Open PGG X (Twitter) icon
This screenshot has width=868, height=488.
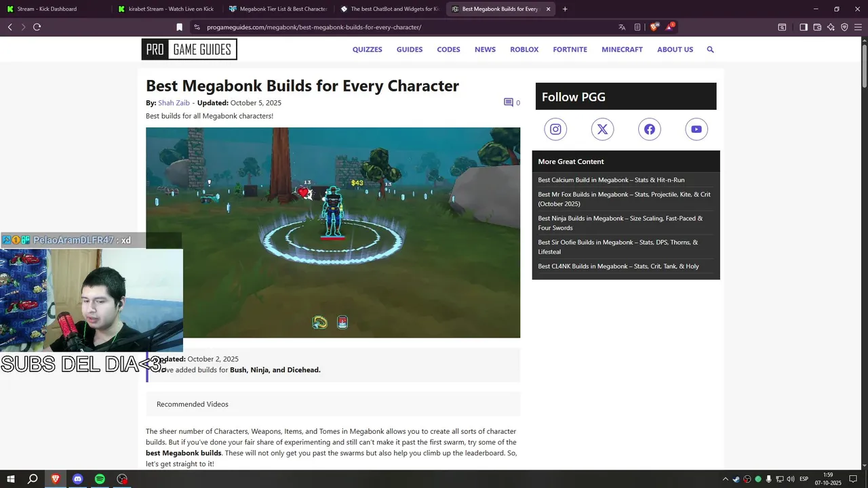pyautogui.click(x=602, y=129)
